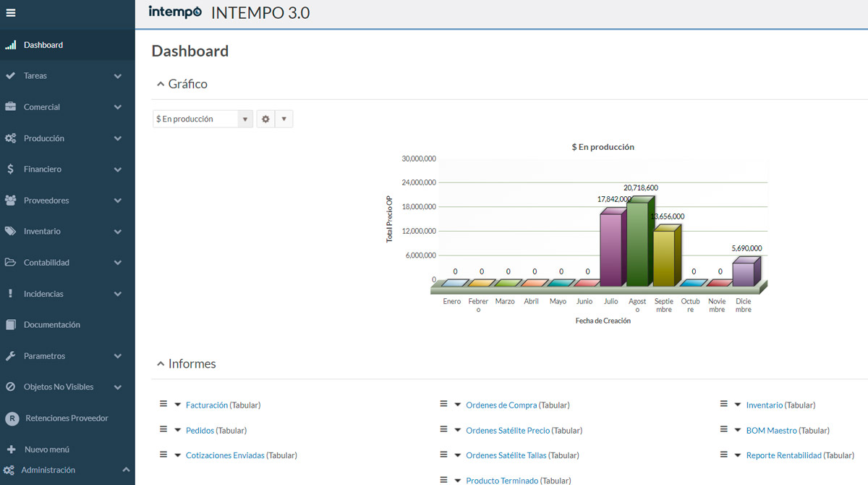Open the Reporte Rentabilidad report
Screen dimensions: 868x485
pos(783,455)
